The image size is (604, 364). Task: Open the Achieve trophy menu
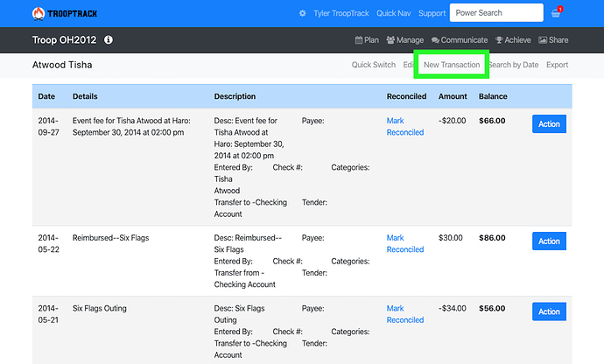coord(513,40)
